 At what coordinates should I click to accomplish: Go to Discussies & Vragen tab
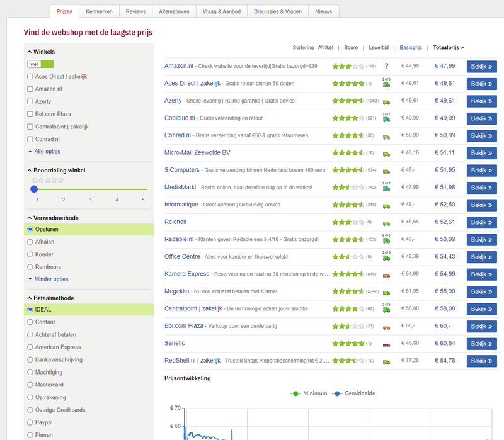coord(278,11)
